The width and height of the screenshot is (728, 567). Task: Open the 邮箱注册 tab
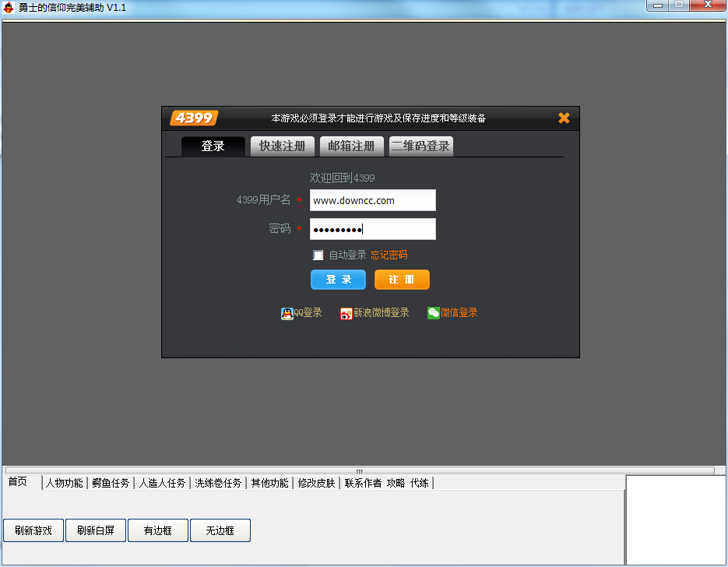351,146
